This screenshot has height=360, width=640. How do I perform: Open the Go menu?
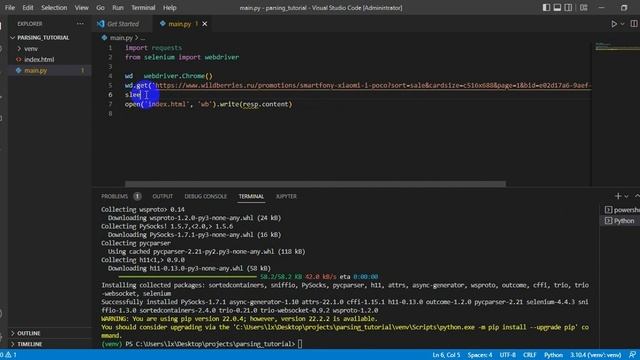[100, 8]
